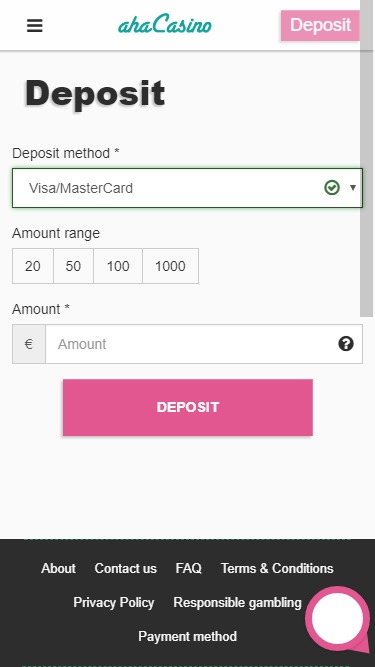The height and width of the screenshot is (667, 375).
Task: Open the hamburger menu icon
Action: coord(34,26)
